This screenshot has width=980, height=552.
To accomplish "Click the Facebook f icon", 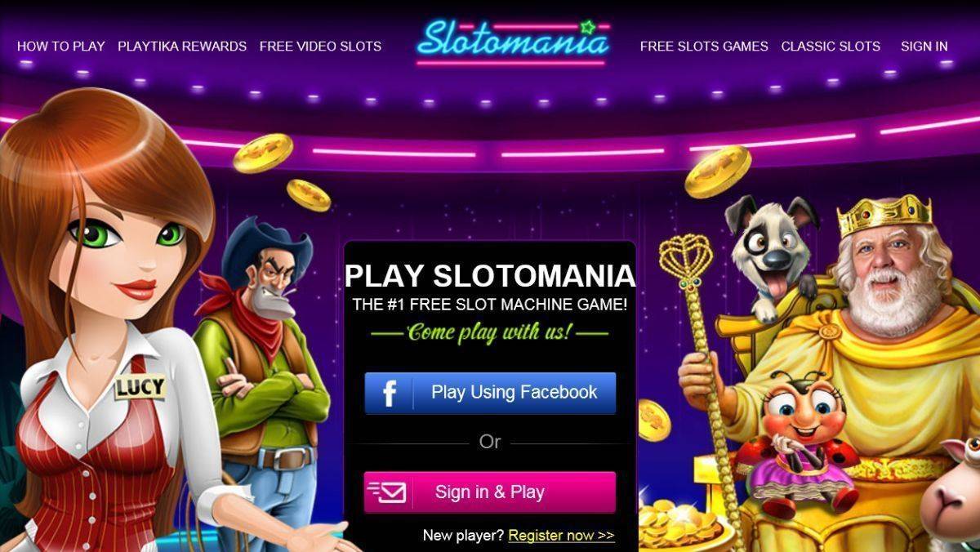I will click(x=390, y=394).
